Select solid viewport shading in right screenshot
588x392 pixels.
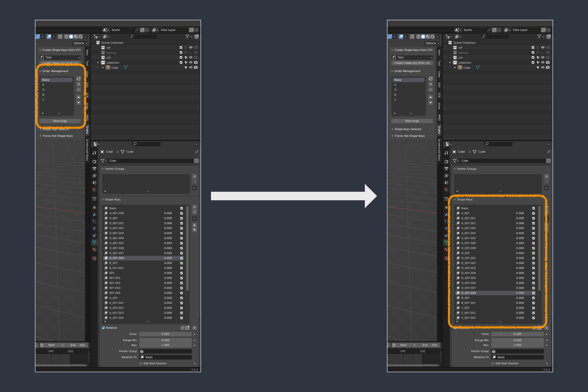click(x=423, y=37)
